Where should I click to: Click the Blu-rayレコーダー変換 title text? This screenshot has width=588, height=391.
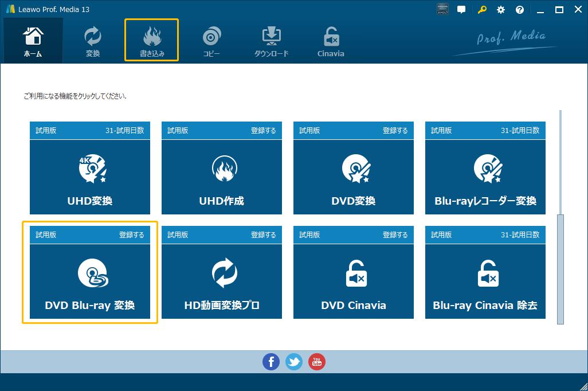485,201
